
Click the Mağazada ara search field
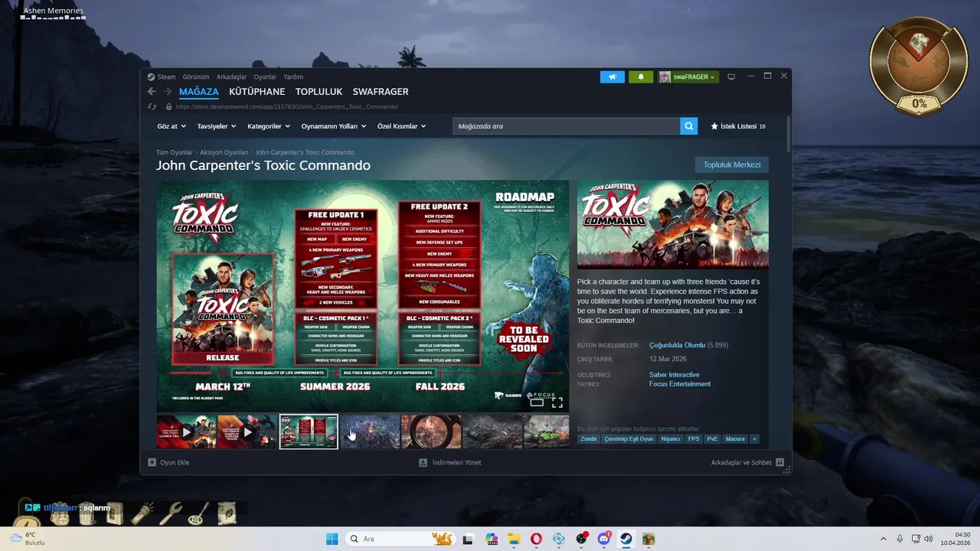tap(567, 126)
